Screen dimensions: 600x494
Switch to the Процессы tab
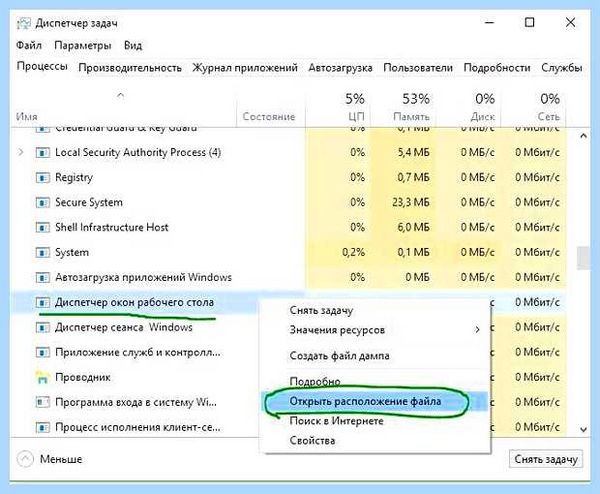tap(42, 66)
